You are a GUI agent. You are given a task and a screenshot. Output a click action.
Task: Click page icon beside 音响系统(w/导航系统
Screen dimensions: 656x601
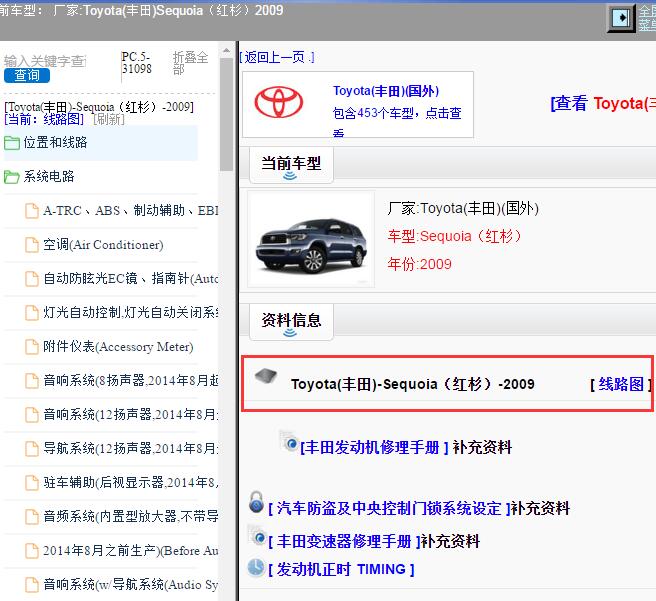[x=32, y=584]
